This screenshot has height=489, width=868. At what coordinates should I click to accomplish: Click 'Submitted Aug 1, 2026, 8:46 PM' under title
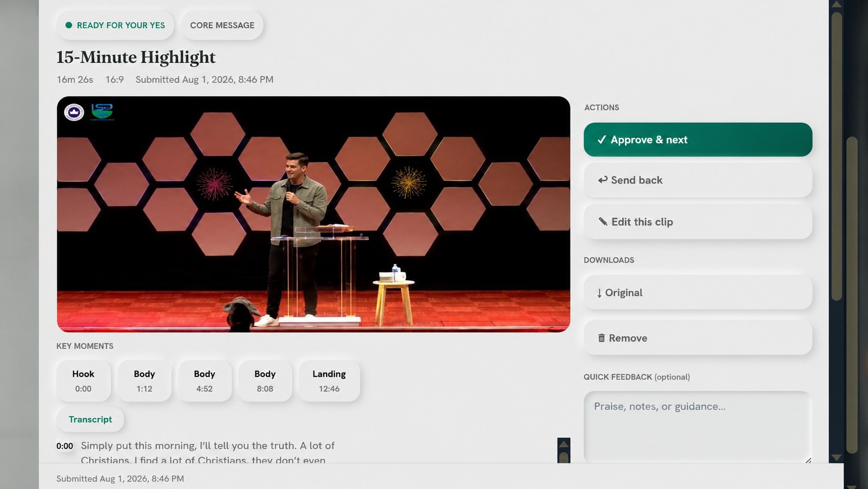tap(205, 80)
